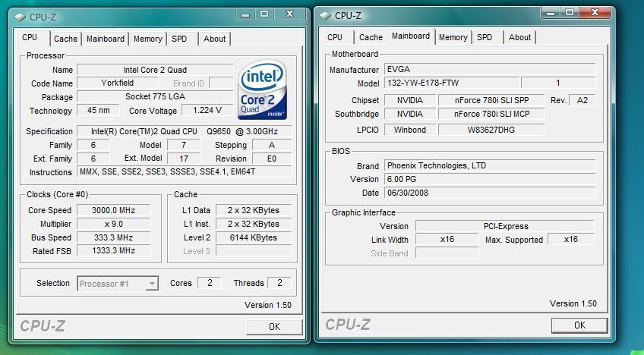The height and width of the screenshot is (355, 644).
Task: Click the empty Side Band field
Action: click(x=447, y=253)
